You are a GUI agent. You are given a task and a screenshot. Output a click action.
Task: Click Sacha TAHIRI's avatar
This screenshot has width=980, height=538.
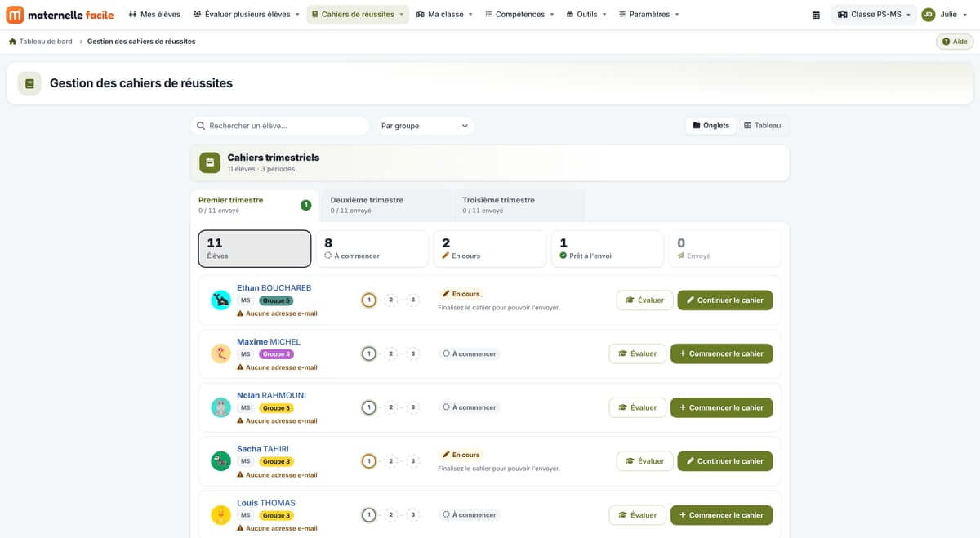(x=220, y=461)
